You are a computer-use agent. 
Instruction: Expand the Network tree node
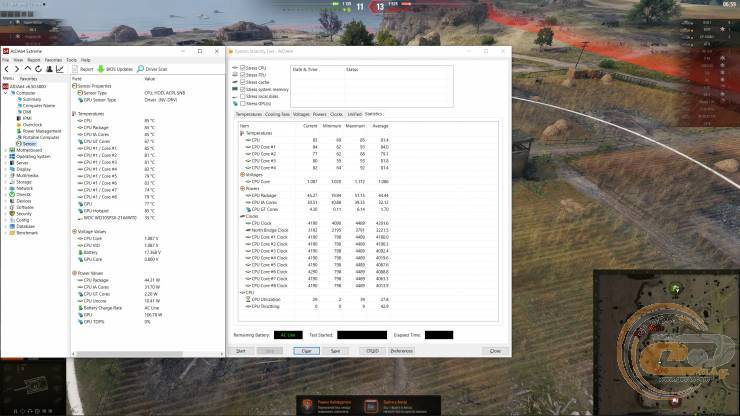[6, 188]
